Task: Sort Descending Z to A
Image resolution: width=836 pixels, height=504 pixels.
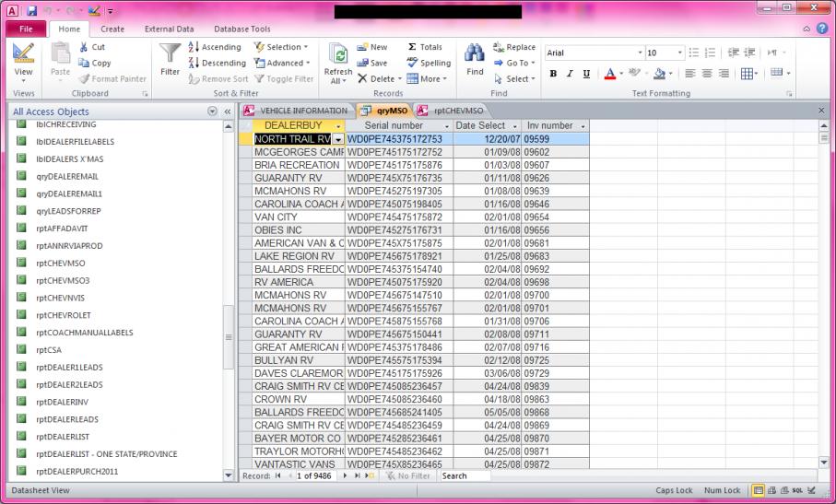Action: pyautogui.click(x=217, y=63)
